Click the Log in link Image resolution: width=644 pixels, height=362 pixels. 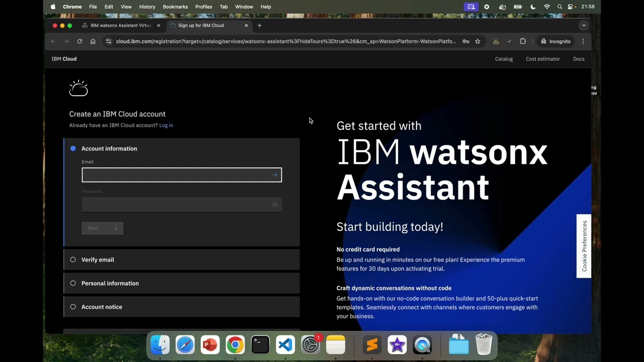[x=166, y=125]
